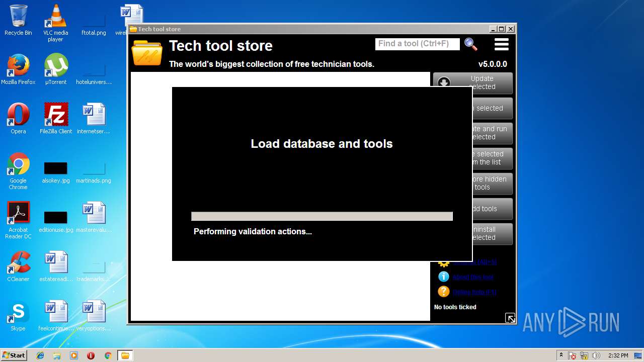
Task: Select the trademarks... file on desktop
Action: 94,271
